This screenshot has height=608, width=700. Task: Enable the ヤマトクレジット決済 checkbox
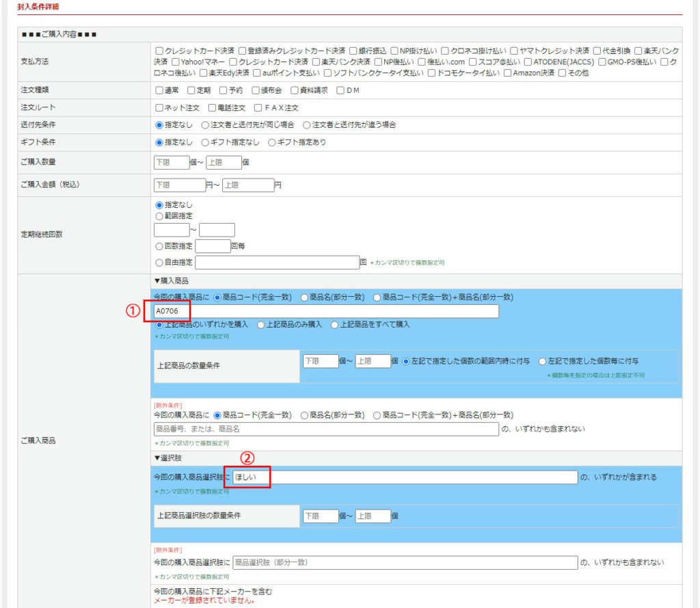(x=514, y=51)
